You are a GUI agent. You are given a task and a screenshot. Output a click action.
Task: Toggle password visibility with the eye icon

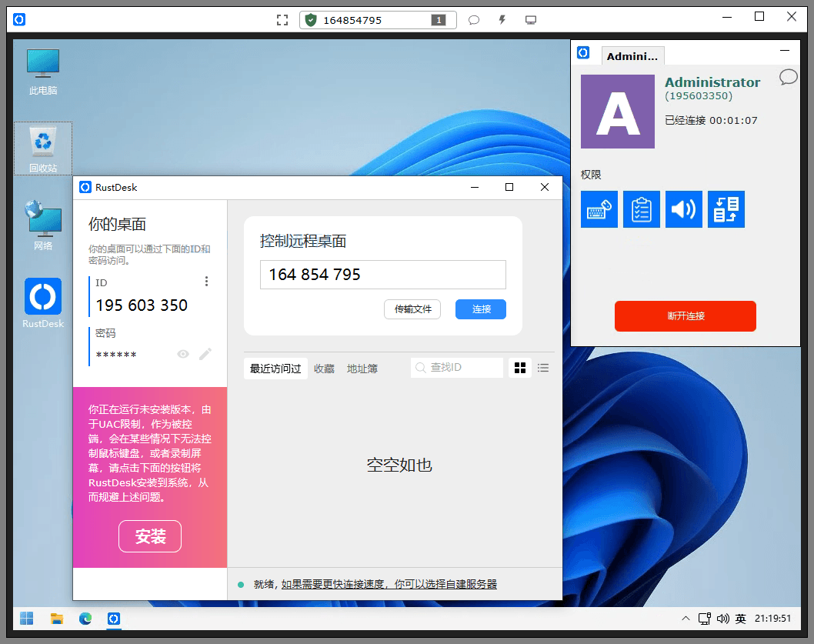click(183, 354)
